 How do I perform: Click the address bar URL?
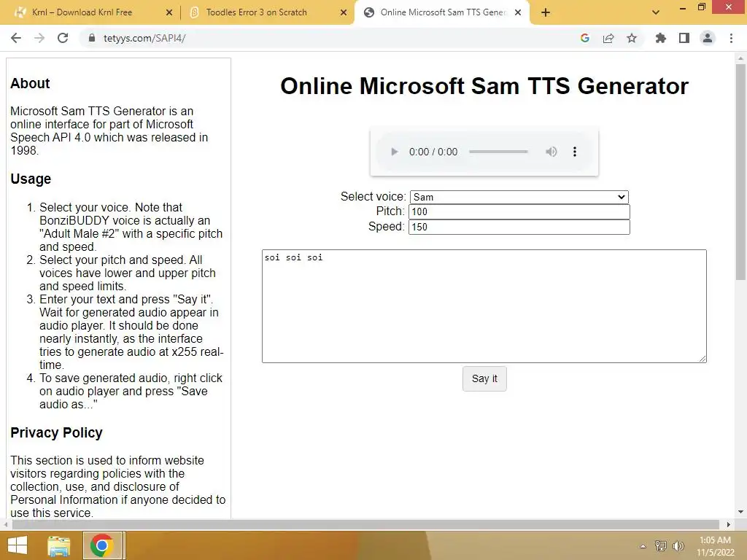[x=144, y=38]
